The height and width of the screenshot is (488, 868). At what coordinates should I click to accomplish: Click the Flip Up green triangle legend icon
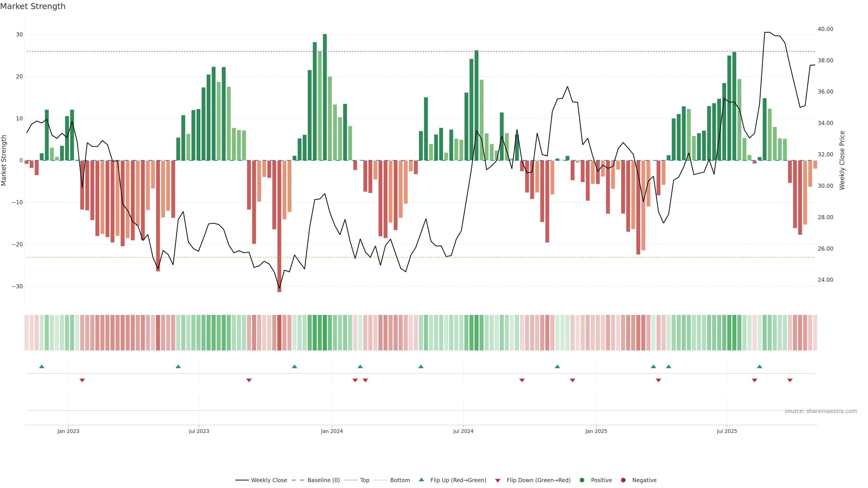[421, 480]
